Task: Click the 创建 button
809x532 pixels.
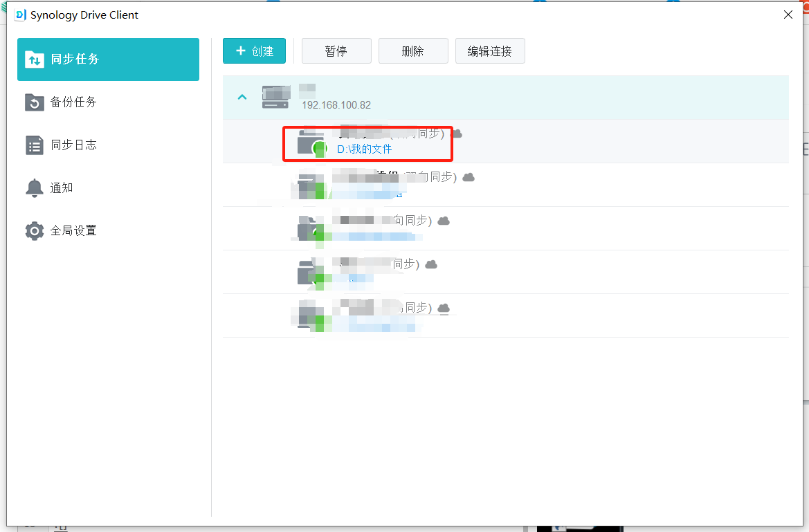Action: coord(255,51)
